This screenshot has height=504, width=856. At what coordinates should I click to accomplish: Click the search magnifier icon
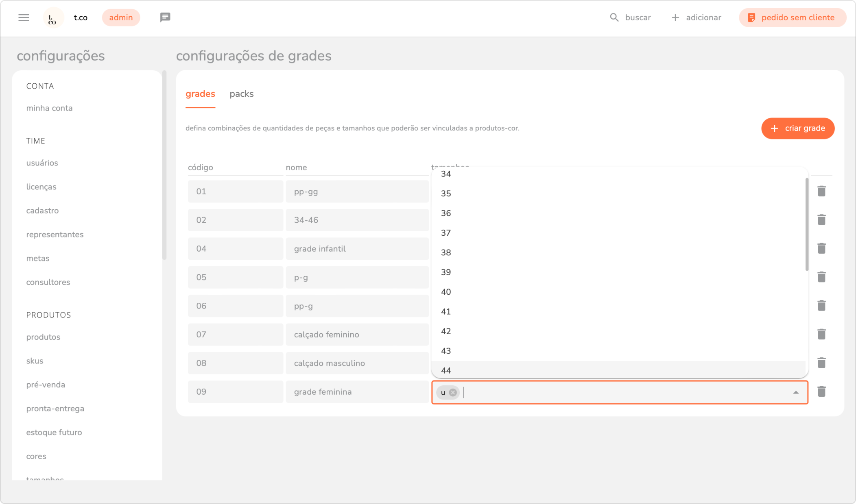(x=614, y=17)
